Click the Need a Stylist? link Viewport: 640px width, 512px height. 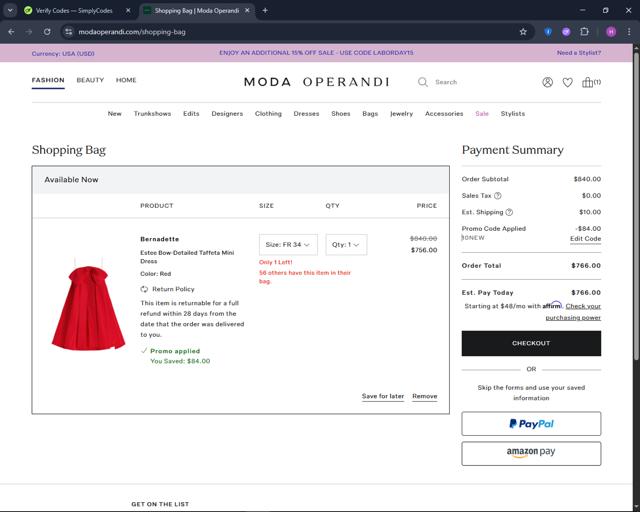pos(579,53)
